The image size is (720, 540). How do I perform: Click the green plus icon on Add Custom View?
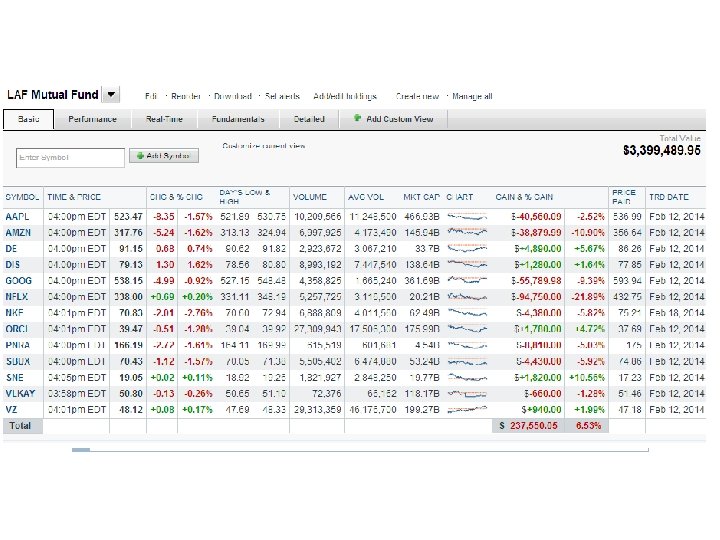(x=357, y=118)
